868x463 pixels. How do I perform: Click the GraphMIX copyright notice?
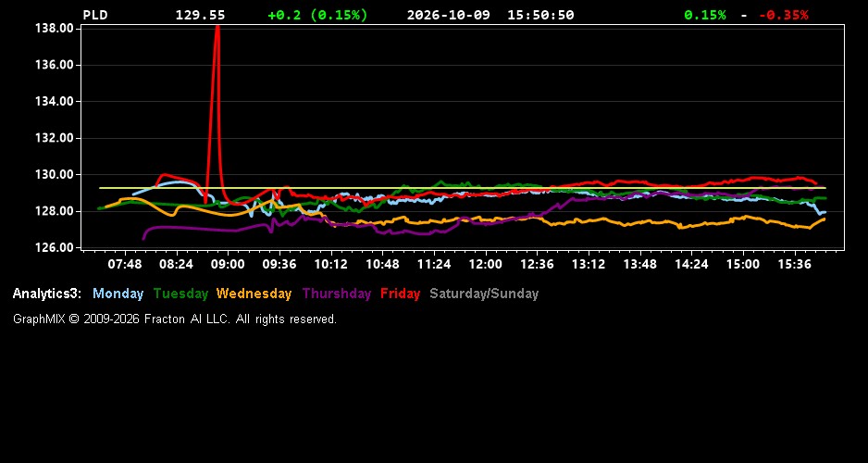tap(175, 319)
